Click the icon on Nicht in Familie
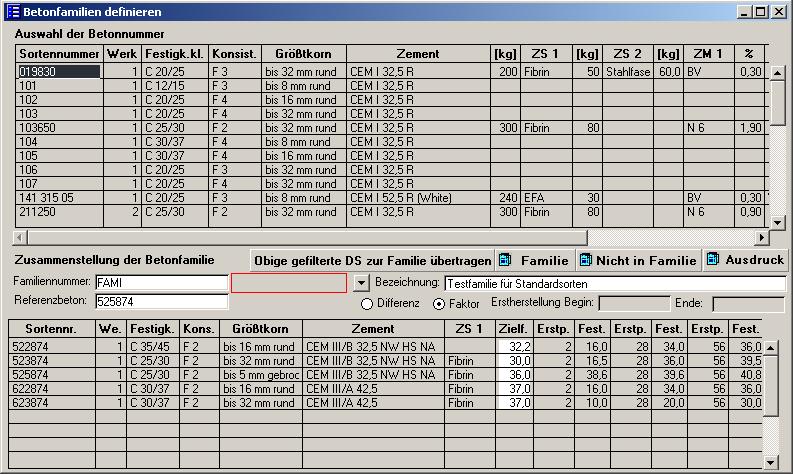 coord(586,260)
